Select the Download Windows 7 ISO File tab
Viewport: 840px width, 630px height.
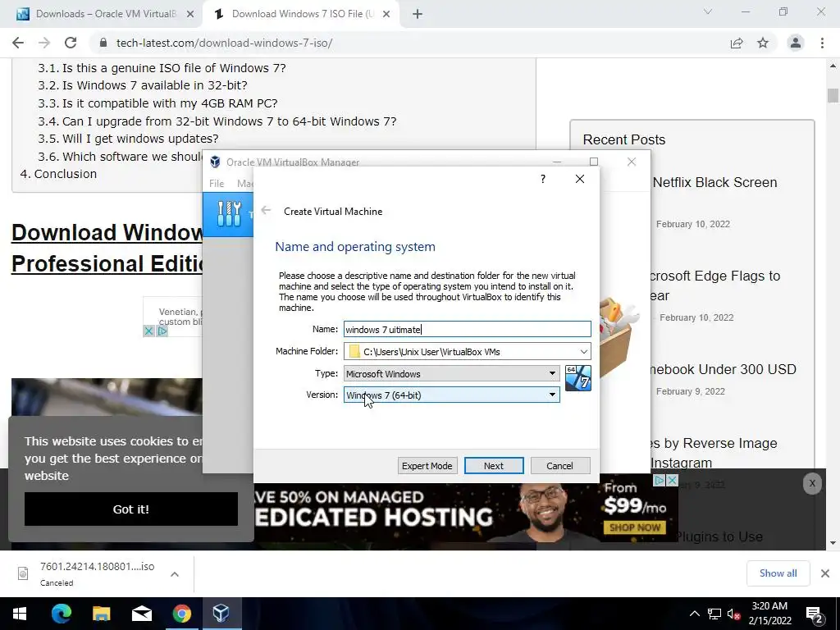pyautogui.click(x=302, y=14)
